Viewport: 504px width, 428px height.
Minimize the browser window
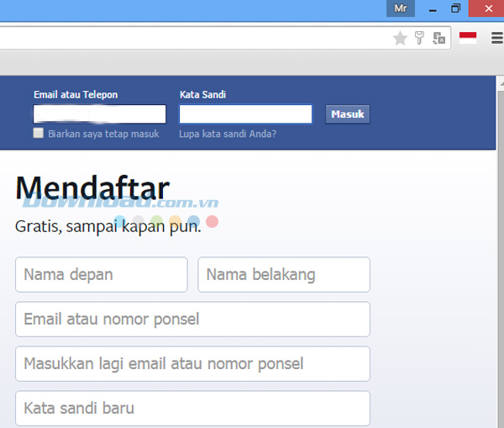(x=433, y=9)
